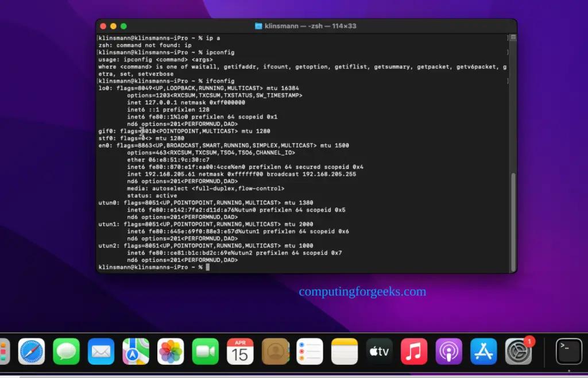588x378 pixels.
Task: Open Podcasts in the Dock
Action: coord(449,352)
